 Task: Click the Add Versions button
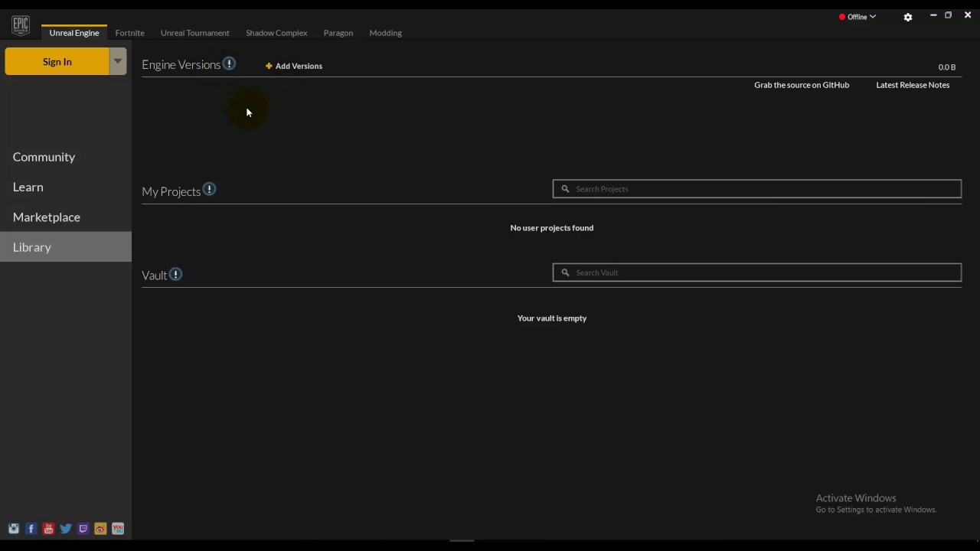(x=294, y=66)
